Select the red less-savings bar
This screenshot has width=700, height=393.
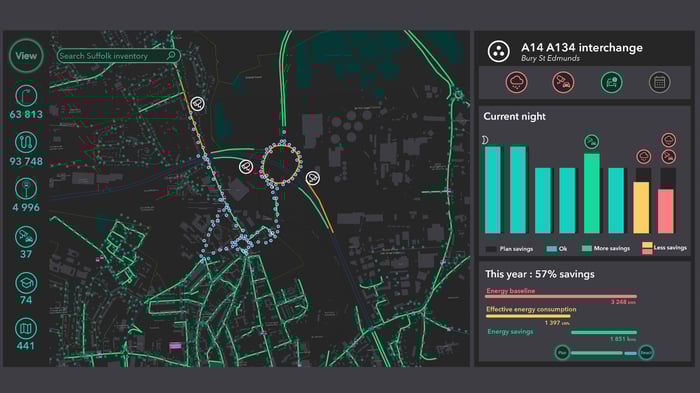click(666, 211)
